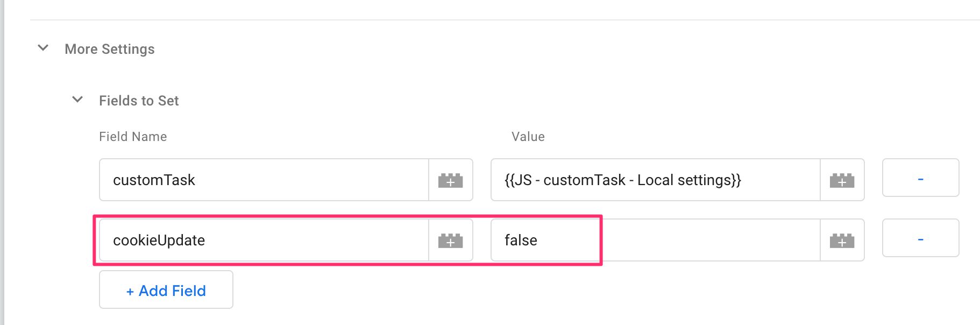The width and height of the screenshot is (980, 325).
Task: Click the divider line above More Settings
Action: click(x=505, y=20)
